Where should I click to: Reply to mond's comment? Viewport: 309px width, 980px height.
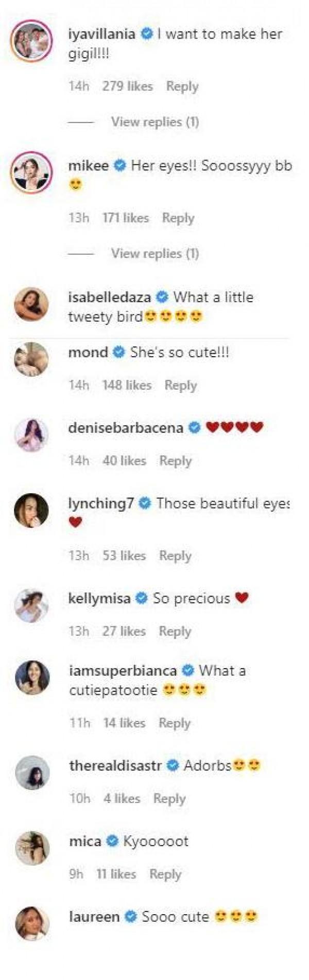pos(180,385)
